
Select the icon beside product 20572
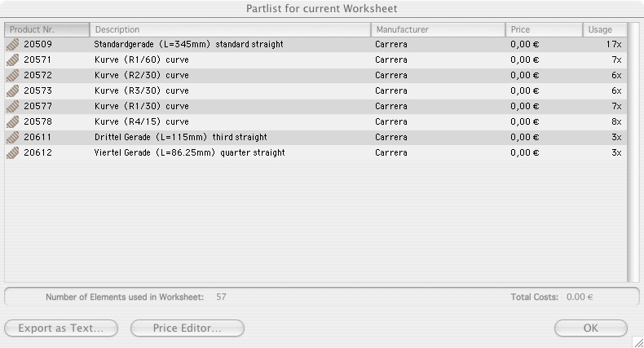[12, 76]
